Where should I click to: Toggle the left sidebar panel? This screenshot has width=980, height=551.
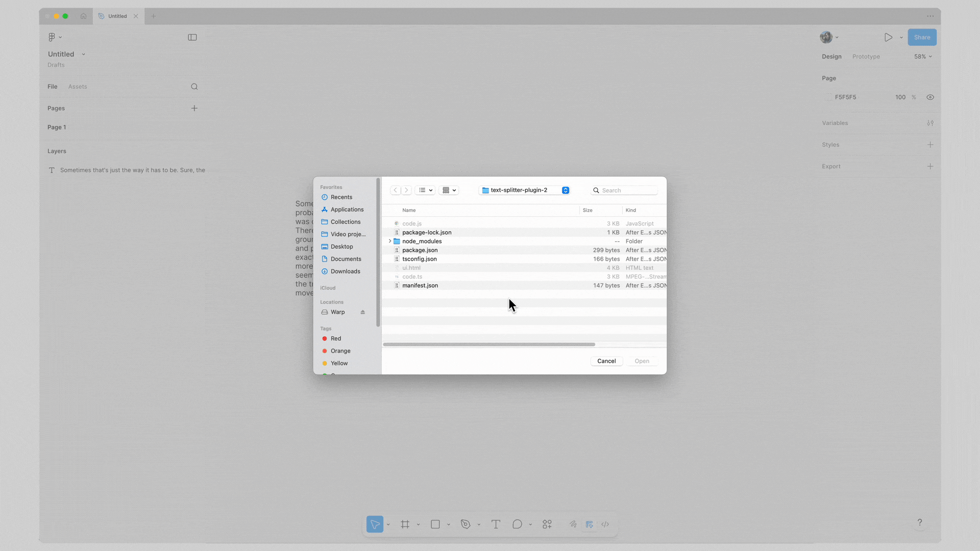[x=192, y=37]
